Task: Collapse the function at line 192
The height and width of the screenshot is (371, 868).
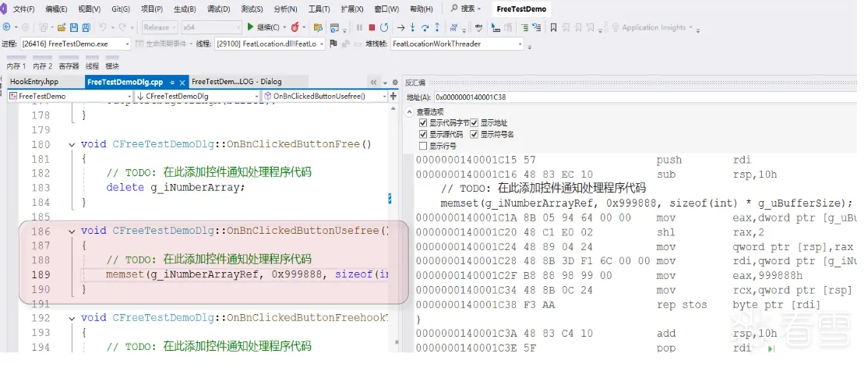Action: (72, 318)
